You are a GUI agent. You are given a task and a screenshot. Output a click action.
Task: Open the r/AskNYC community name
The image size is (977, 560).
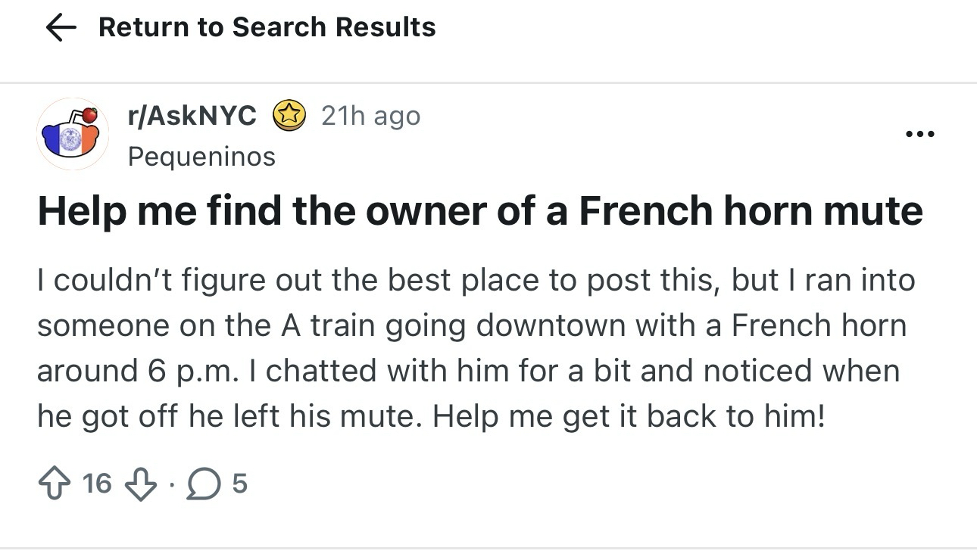click(192, 116)
